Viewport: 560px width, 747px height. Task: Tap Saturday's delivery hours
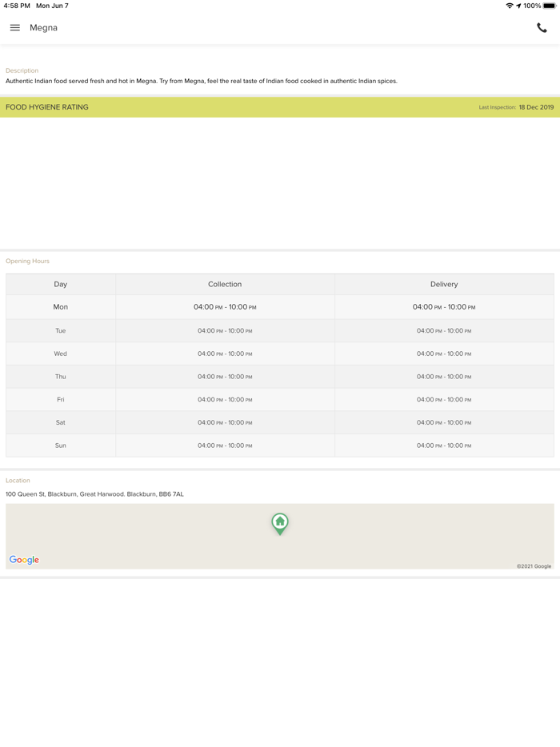pos(444,422)
